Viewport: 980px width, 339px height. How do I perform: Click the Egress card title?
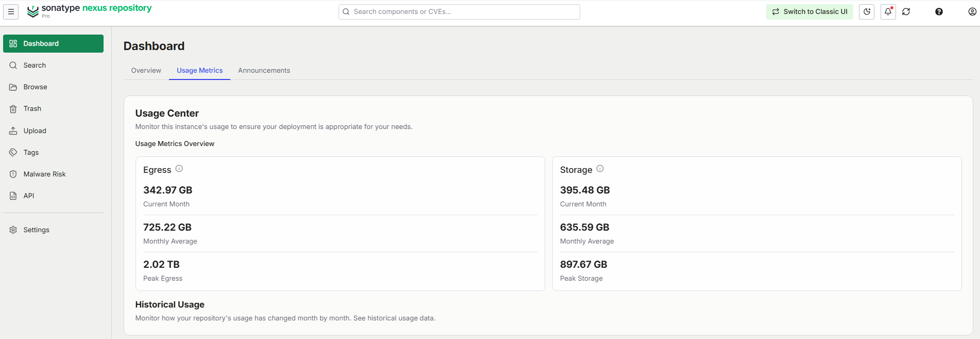tap(157, 170)
